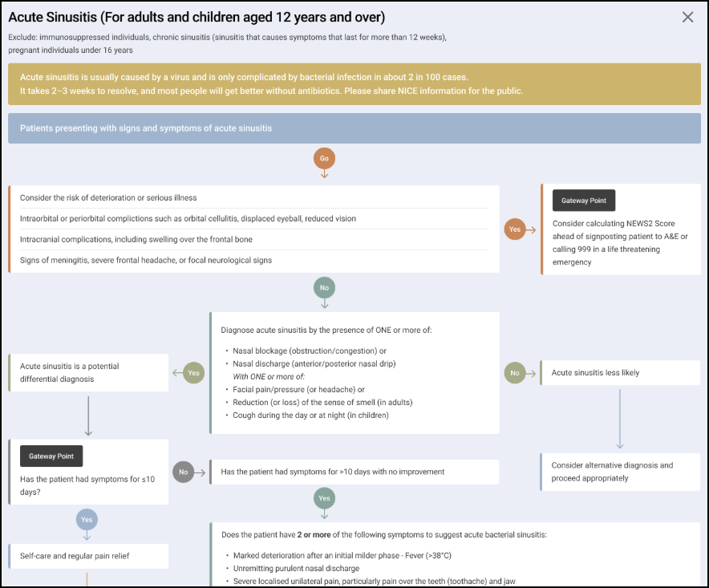Click the 'Self-care and regular pain relief' box

pyautogui.click(x=88, y=556)
